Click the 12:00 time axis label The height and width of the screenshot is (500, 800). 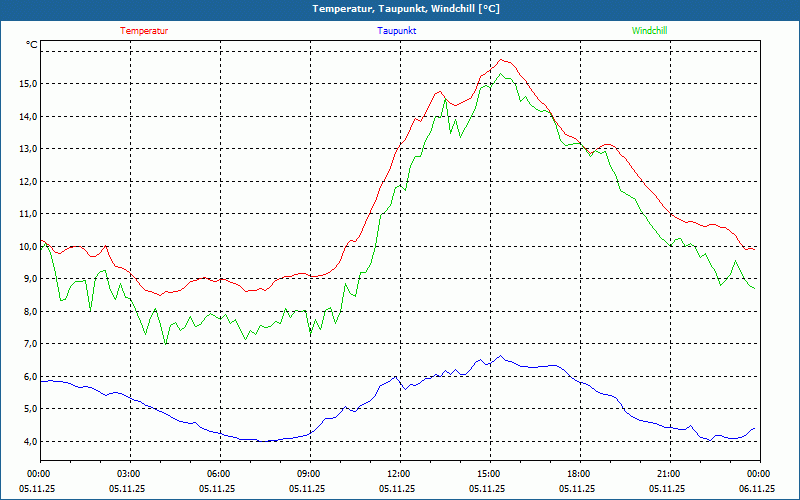[399, 474]
